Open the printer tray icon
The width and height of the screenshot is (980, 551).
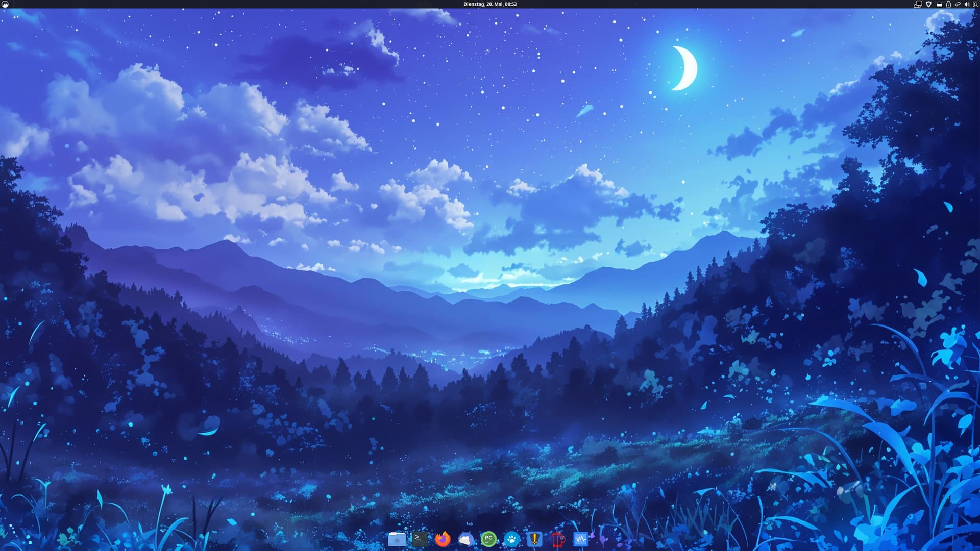pos(939,4)
